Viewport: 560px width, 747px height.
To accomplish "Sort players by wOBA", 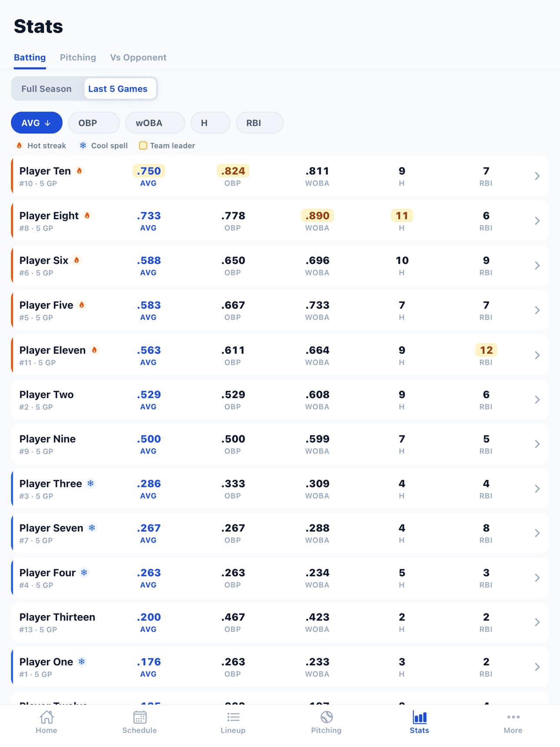I will (155, 123).
